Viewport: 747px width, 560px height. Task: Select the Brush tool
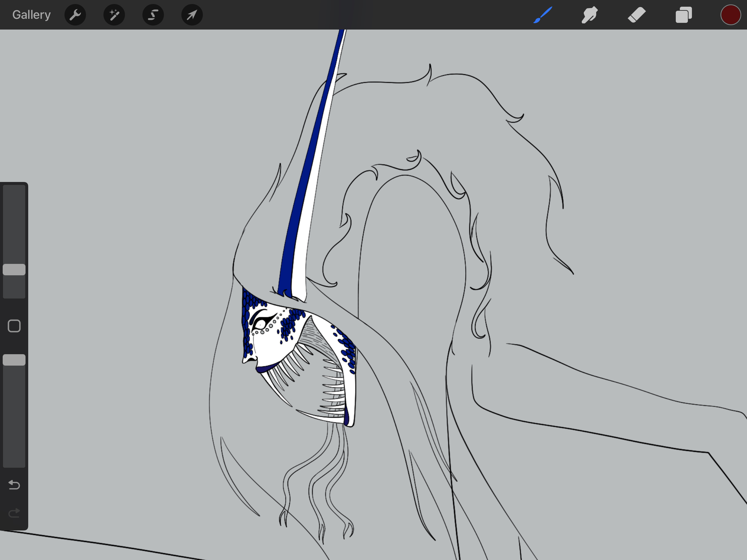point(543,15)
